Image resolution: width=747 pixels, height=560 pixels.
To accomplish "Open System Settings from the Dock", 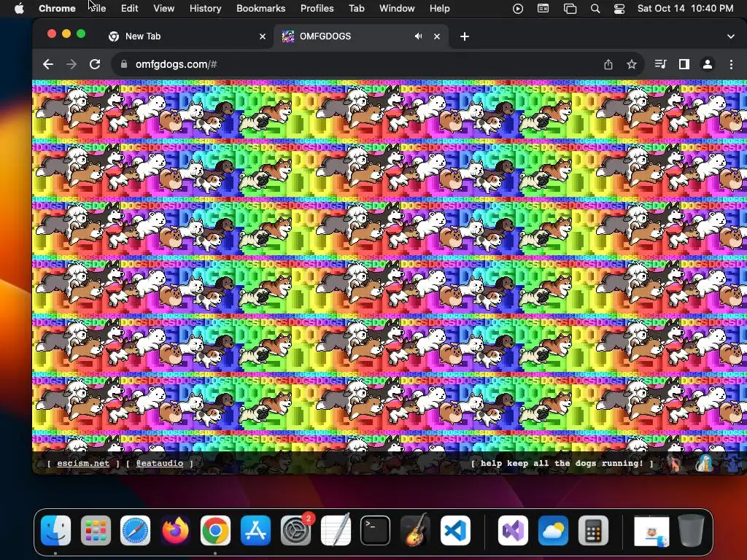I will click(296, 531).
